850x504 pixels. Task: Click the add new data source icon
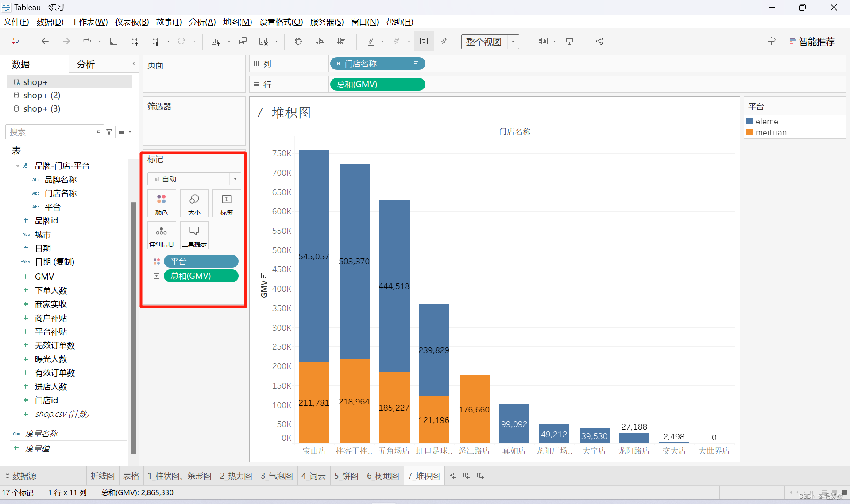135,41
